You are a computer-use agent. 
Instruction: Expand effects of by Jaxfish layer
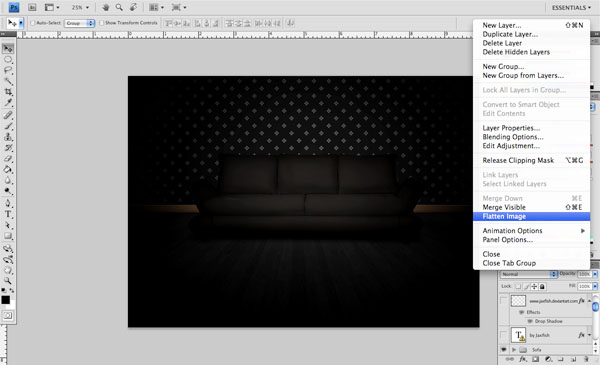coord(589,335)
